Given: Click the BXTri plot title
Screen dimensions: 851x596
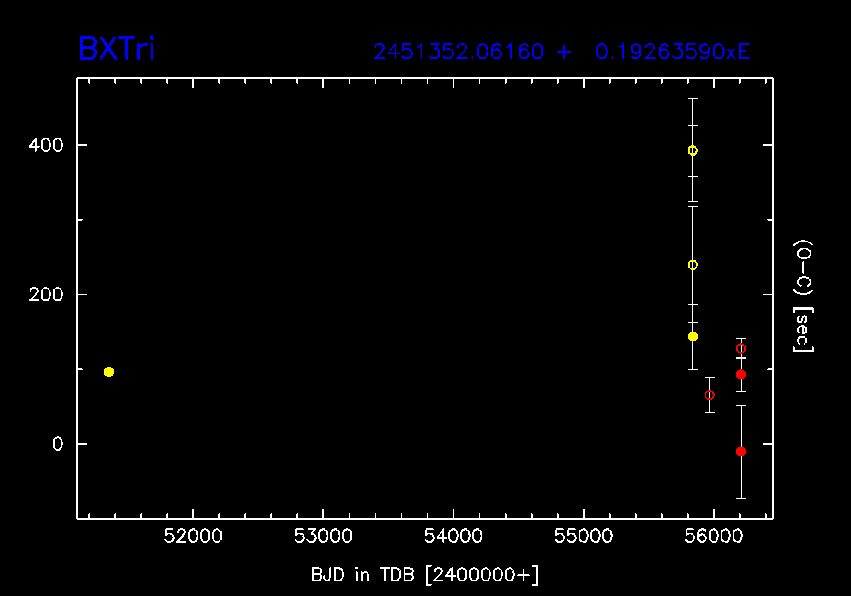Looking at the screenshot, I should coord(117,49).
